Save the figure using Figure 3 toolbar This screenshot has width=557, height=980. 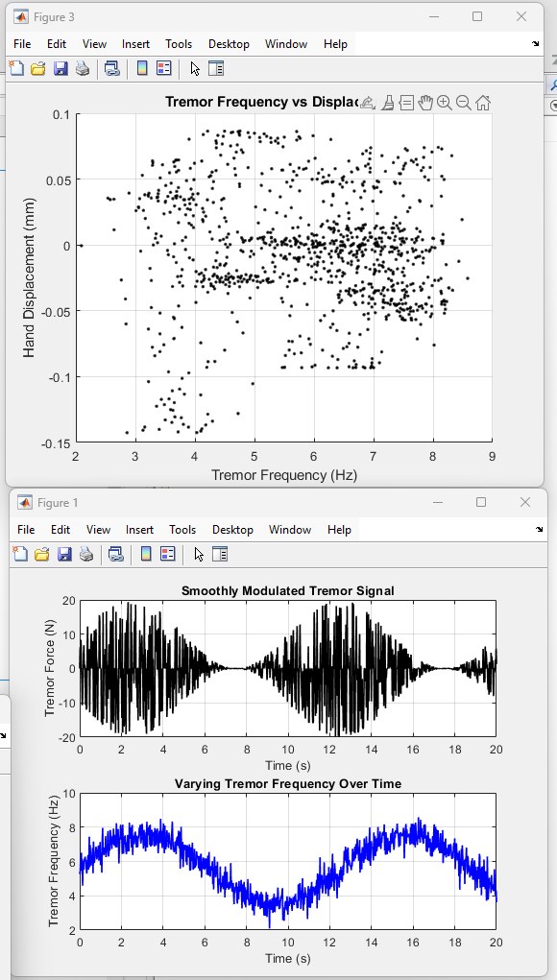[61, 69]
